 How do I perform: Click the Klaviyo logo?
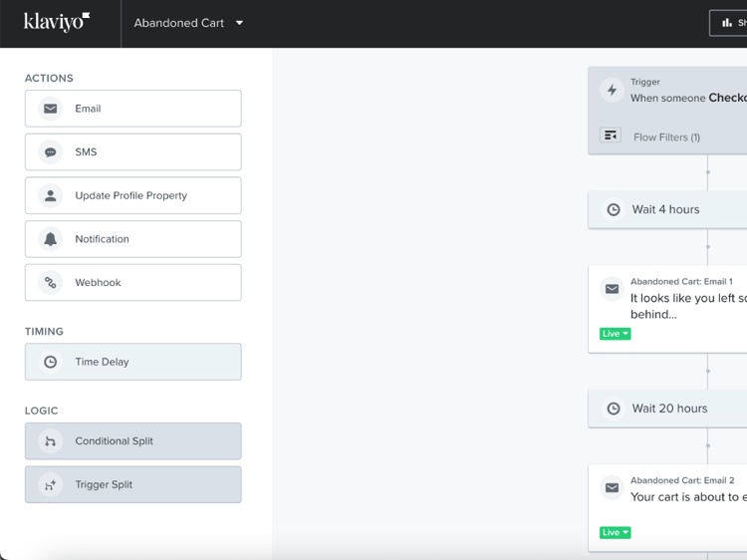point(56,22)
